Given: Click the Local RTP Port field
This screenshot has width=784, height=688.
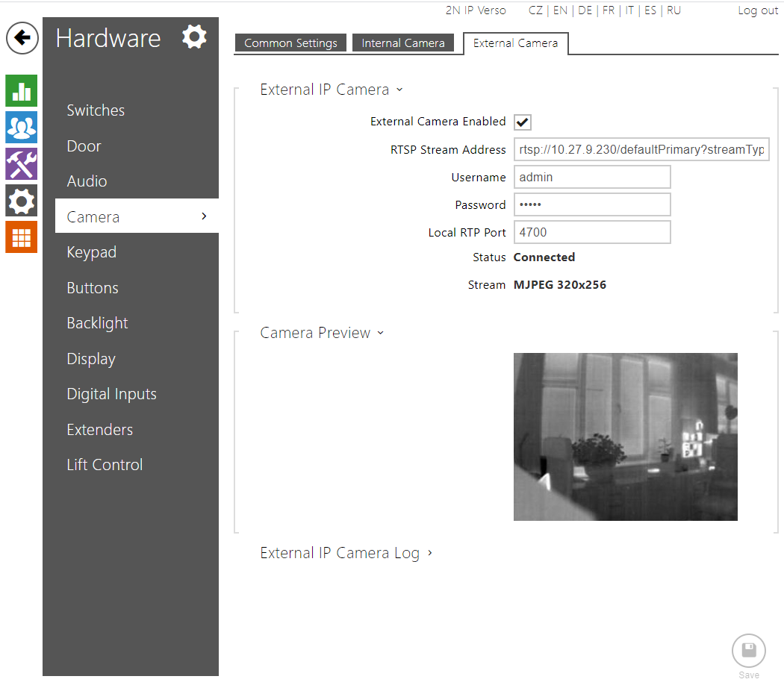Looking at the screenshot, I should (591, 233).
